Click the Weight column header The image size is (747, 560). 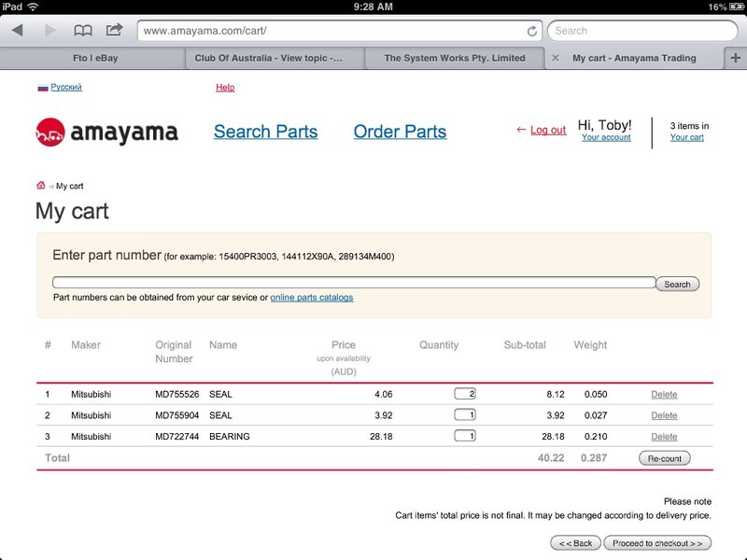coord(590,345)
